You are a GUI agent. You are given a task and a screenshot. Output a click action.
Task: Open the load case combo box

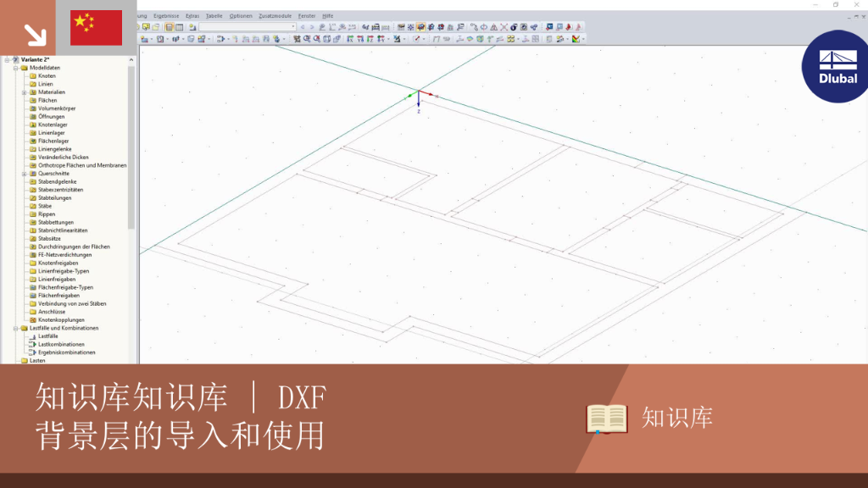pyautogui.click(x=248, y=26)
